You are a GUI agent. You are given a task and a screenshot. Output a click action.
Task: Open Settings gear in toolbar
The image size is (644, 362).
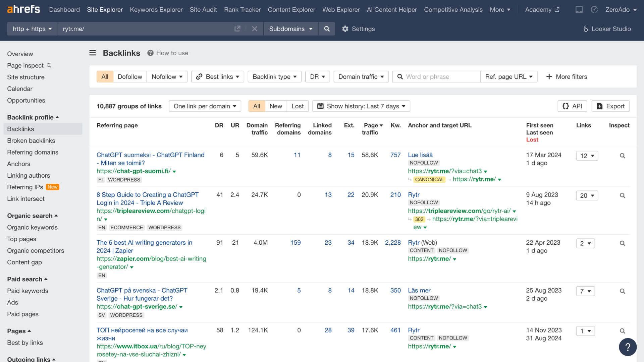(358, 29)
